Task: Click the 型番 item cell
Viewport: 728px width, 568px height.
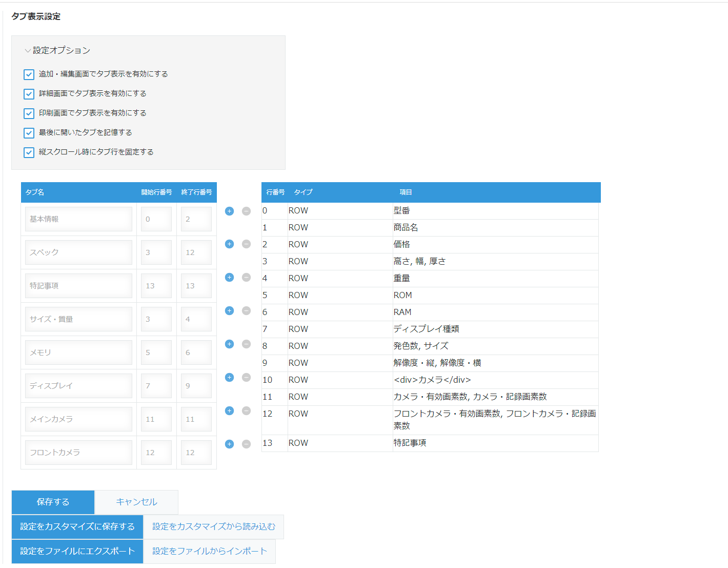Action: coord(495,211)
